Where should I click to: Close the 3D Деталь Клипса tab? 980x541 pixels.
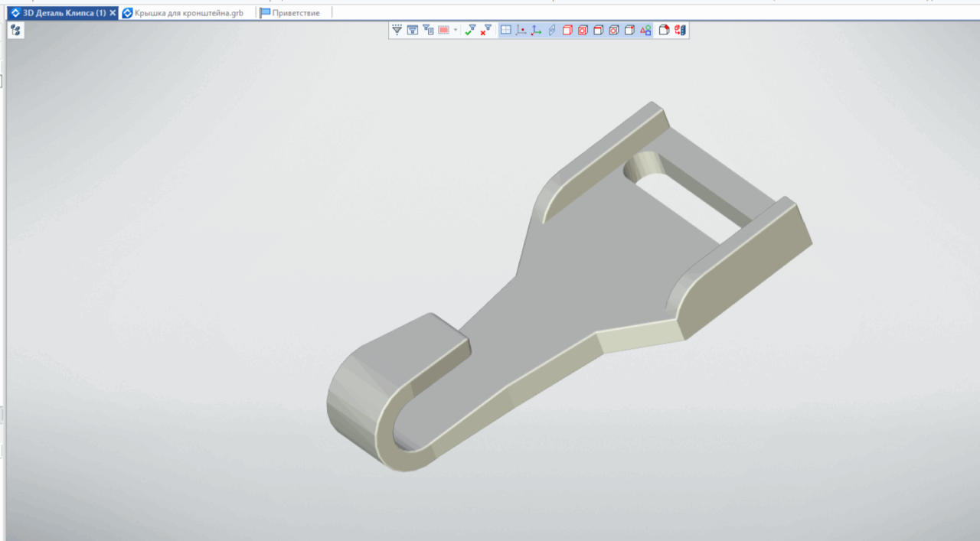113,13
